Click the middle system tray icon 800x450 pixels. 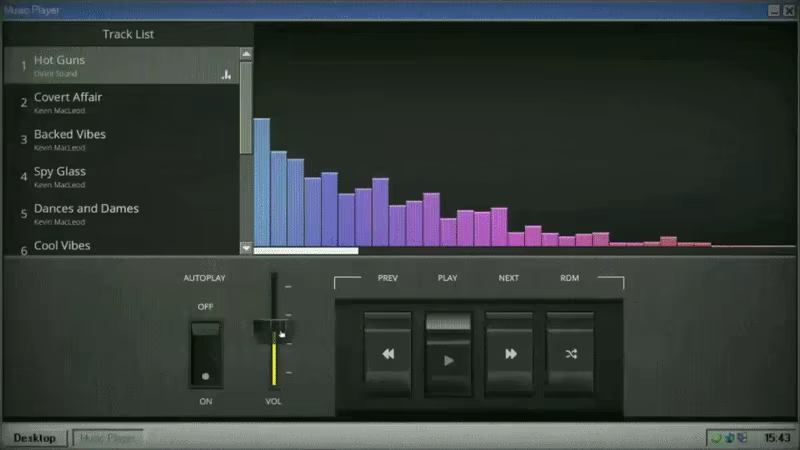point(729,438)
